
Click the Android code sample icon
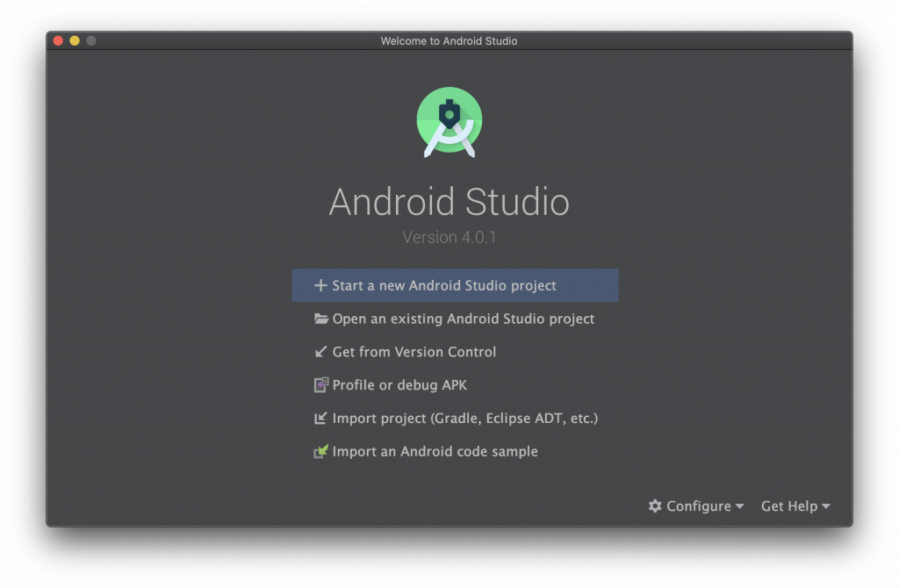[x=321, y=452]
